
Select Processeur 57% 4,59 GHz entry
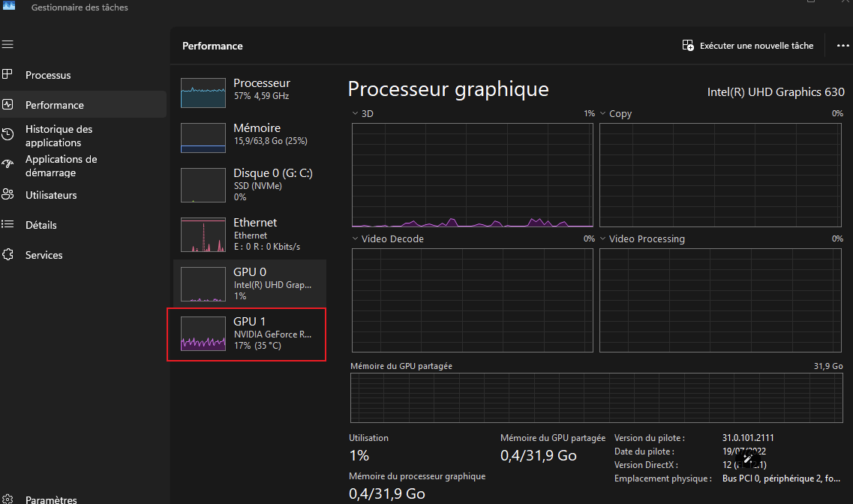[250, 92]
